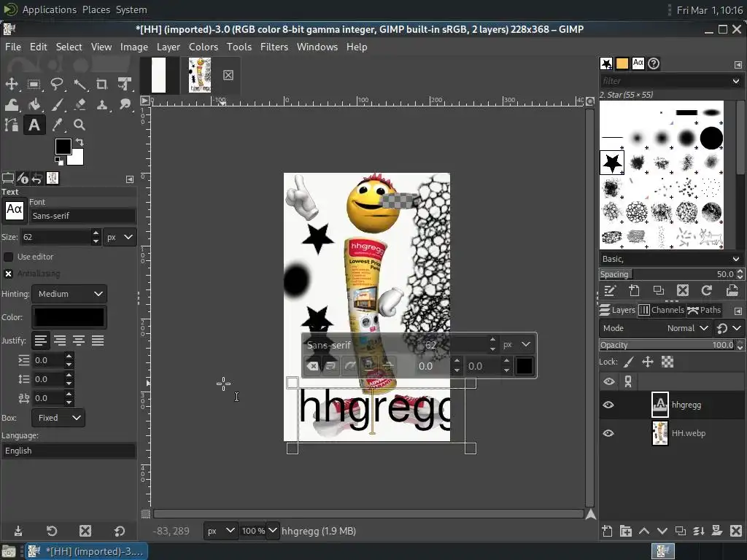Screen dimensions: 747x560
Task: Open the text Color swatch button
Action: (69, 317)
